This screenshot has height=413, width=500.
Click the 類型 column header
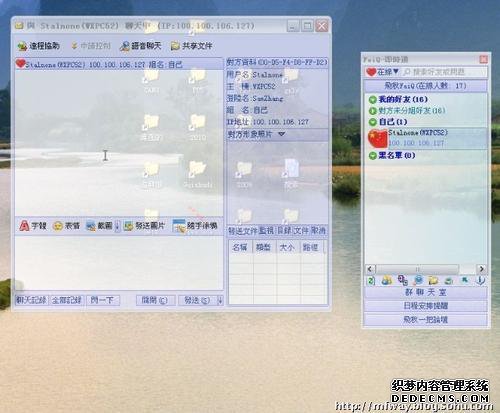click(x=264, y=247)
